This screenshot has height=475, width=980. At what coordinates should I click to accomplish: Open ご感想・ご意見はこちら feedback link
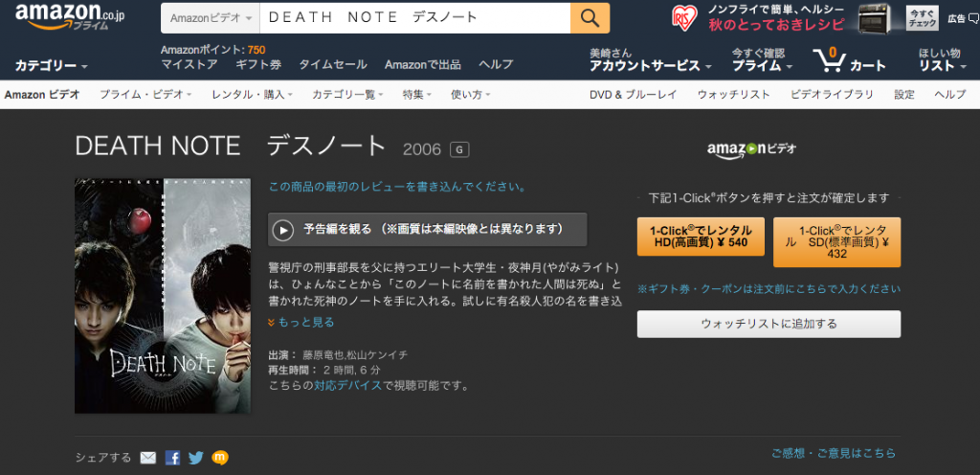(x=834, y=453)
